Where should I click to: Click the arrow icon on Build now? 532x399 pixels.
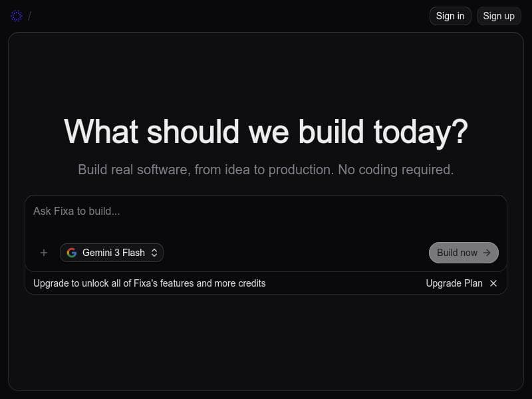pyautogui.click(x=487, y=253)
